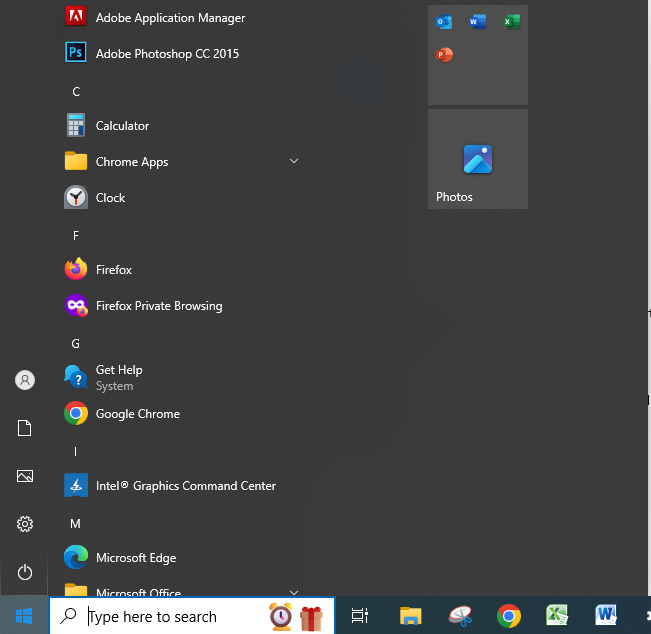Open the Clock app icon

[x=76, y=197]
